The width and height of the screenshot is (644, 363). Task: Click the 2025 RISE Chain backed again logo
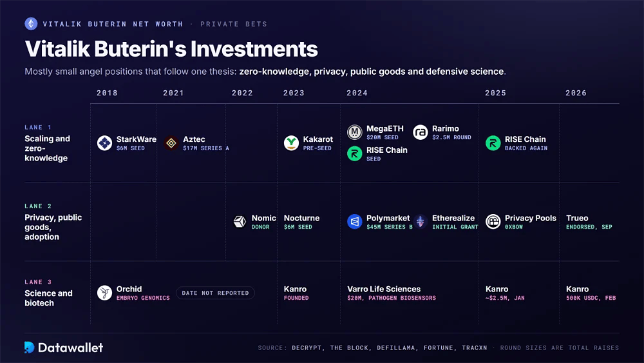pyautogui.click(x=493, y=143)
